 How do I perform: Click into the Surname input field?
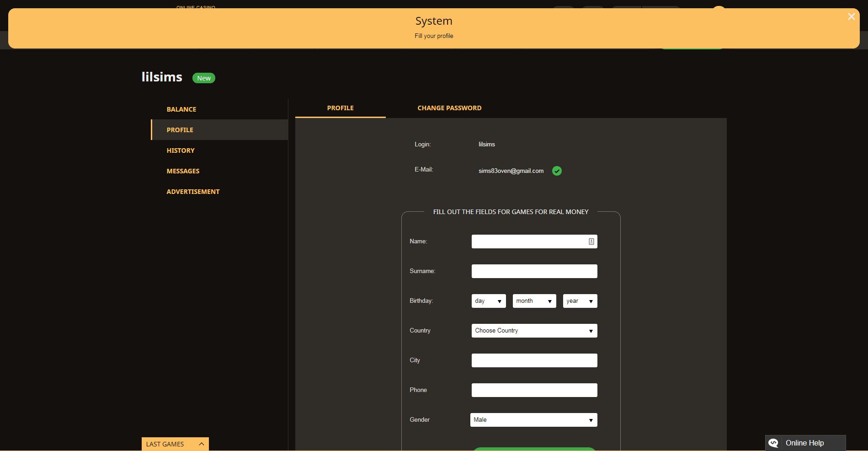534,271
